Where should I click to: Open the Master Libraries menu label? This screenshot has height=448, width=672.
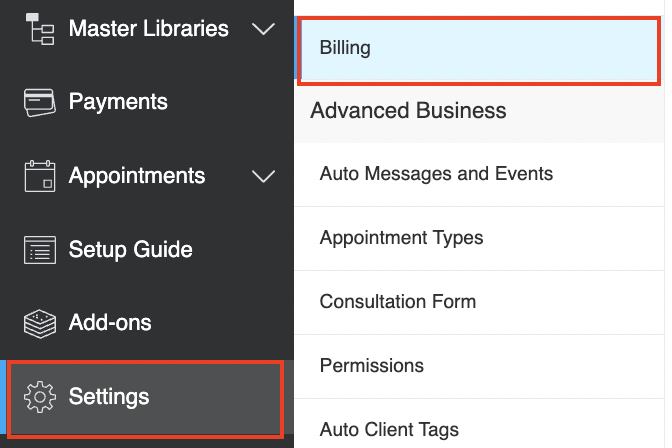click(x=149, y=29)
